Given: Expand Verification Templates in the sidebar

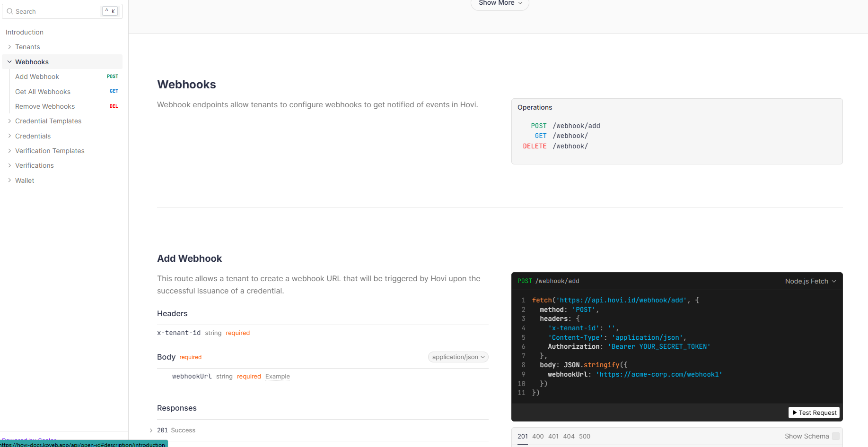Looking at the screenshot, I should coord(50,151).
